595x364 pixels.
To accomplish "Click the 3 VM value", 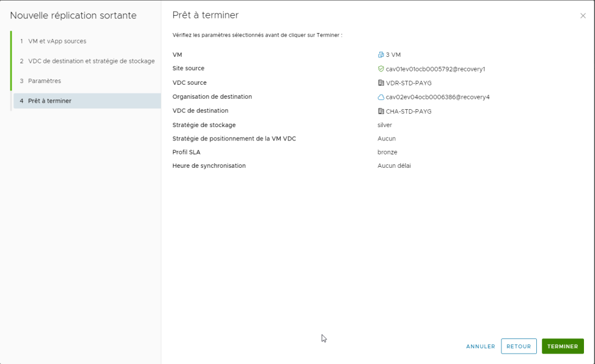I will (x=393, y=55).
